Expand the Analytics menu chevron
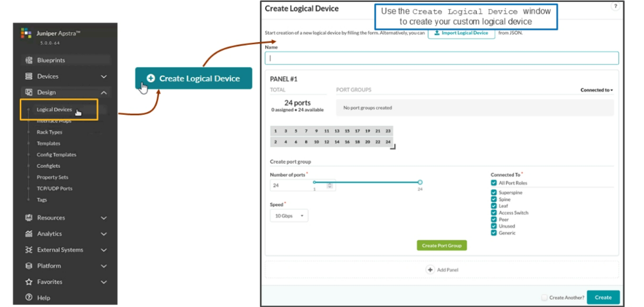The height and width of the screenshot is (307, 644). 104,234
